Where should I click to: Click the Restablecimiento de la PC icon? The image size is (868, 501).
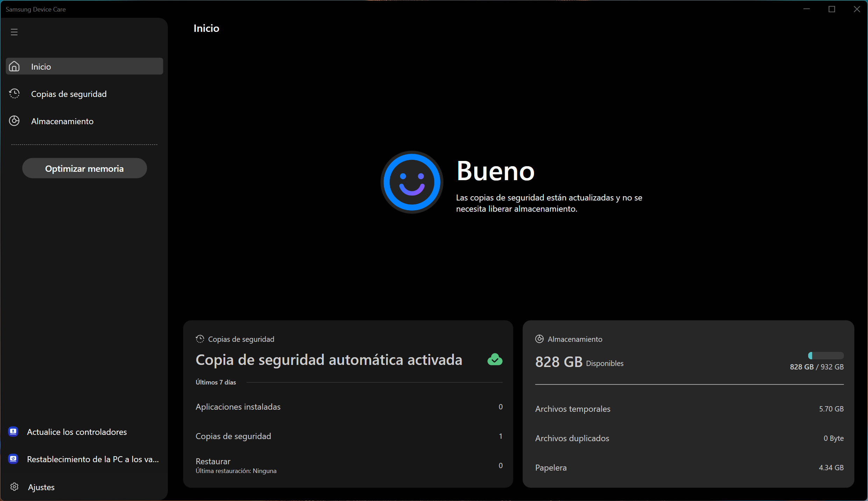pyautogui.click(x=13, y=459)
